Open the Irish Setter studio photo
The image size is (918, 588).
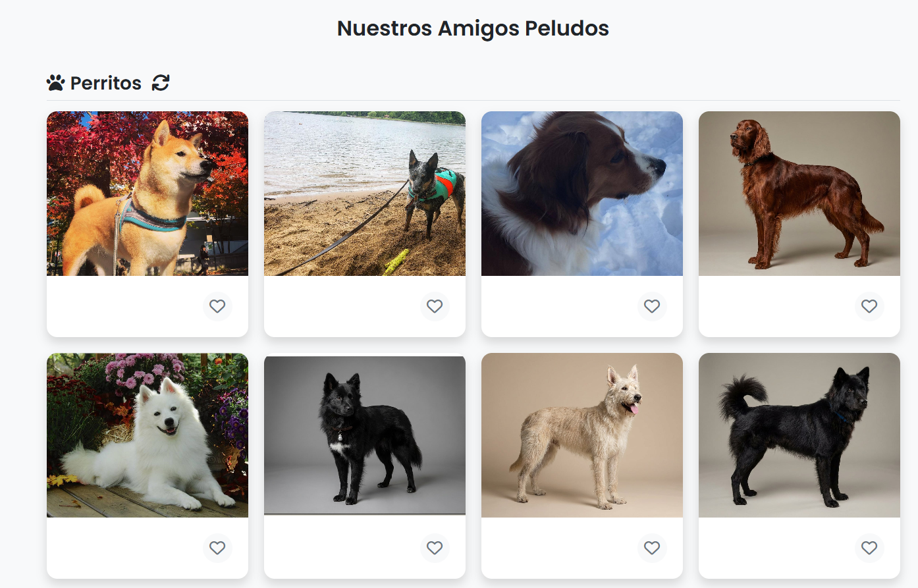click(x=799, y=194)
